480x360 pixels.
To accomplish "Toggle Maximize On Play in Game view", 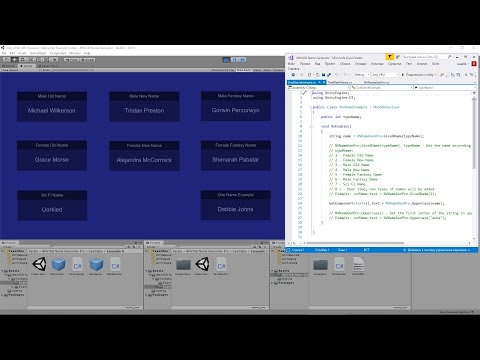I will pos(223,70).
